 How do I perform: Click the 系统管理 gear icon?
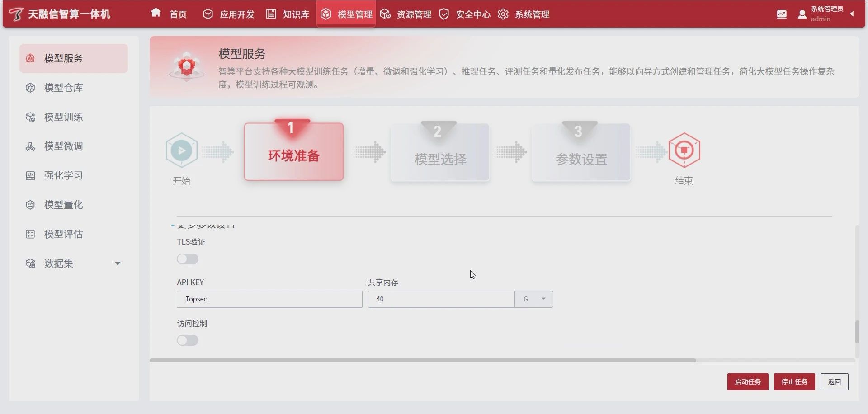pyautogui.click(x=503, y=14)
